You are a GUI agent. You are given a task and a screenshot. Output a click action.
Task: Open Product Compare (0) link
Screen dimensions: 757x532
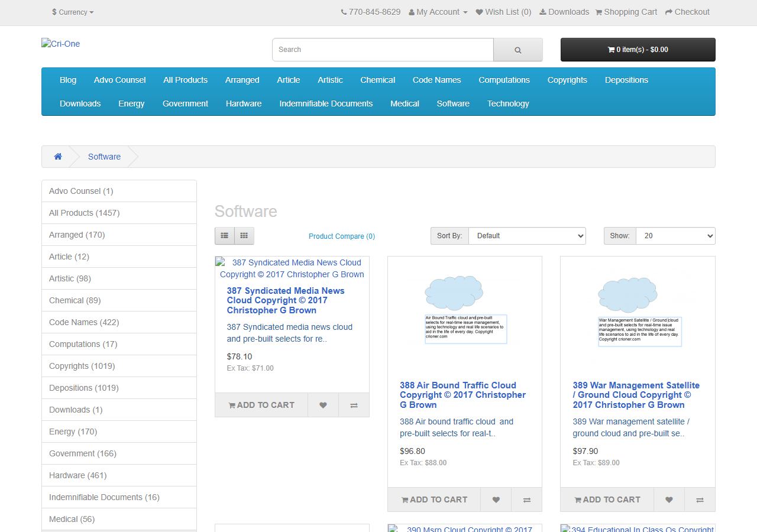pyautogui.click(x=342, y=236)
